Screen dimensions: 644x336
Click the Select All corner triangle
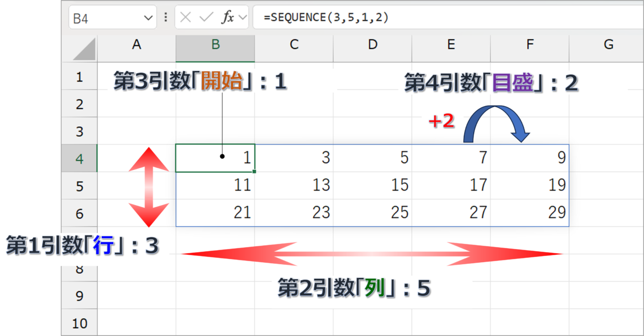coord(84,50)
